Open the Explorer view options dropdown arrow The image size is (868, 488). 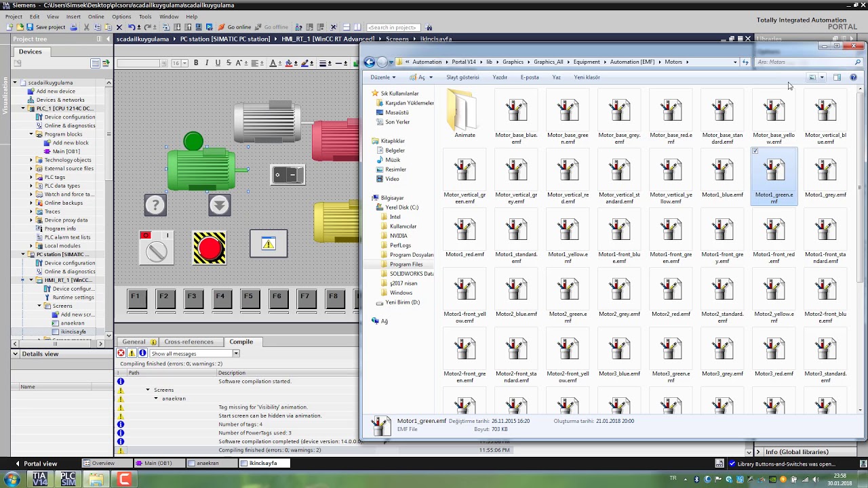click(822, 77)
